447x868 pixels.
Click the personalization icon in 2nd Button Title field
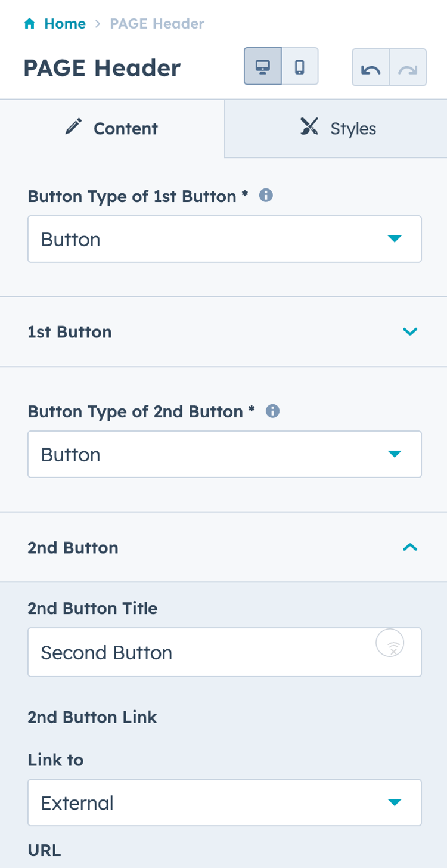389,643
